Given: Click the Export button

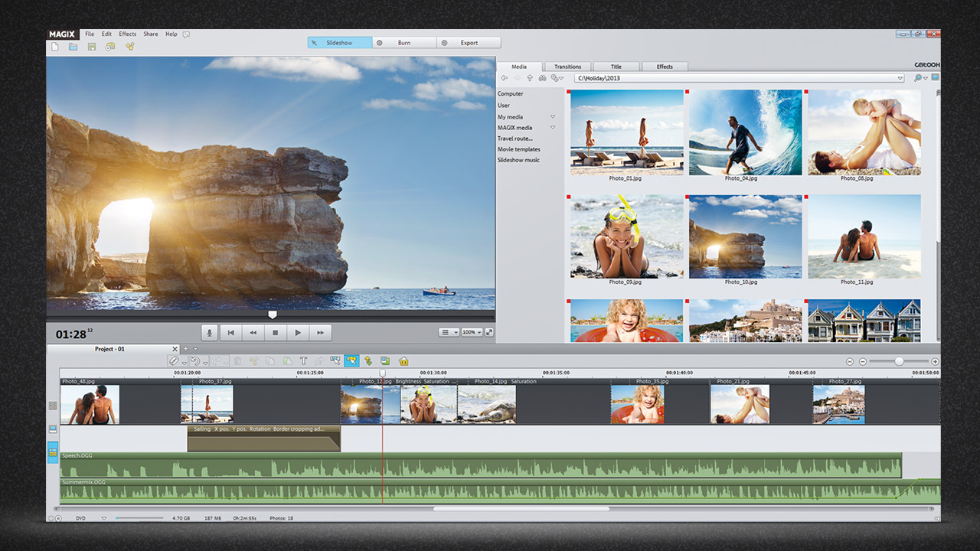Looking at the screenshot, I should tap(469, 43).
